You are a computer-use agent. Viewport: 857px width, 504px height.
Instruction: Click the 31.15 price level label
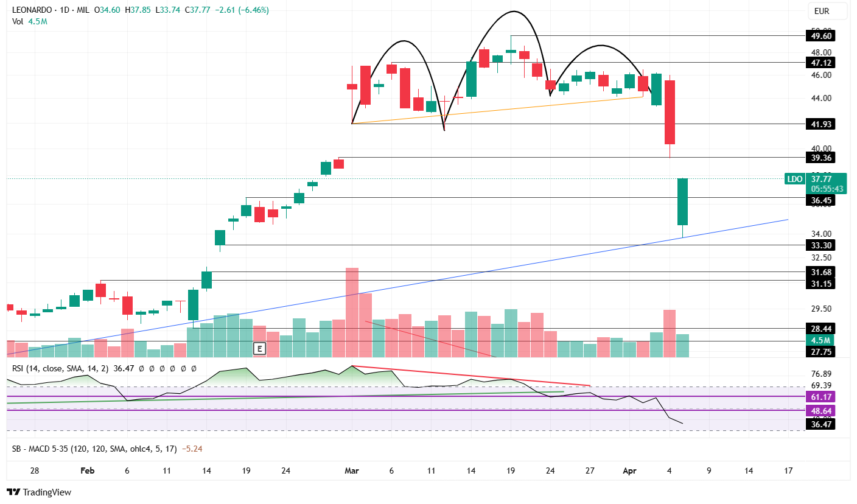820,284
